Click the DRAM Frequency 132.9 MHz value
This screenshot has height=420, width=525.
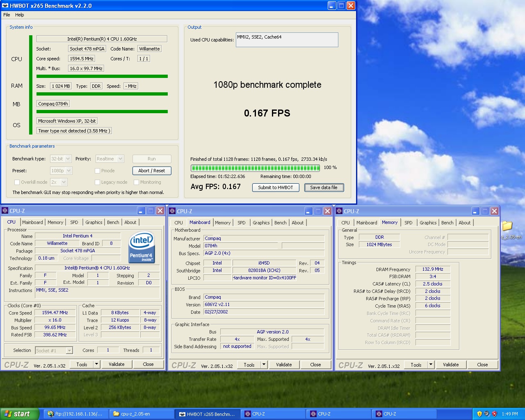click(433, 269)
